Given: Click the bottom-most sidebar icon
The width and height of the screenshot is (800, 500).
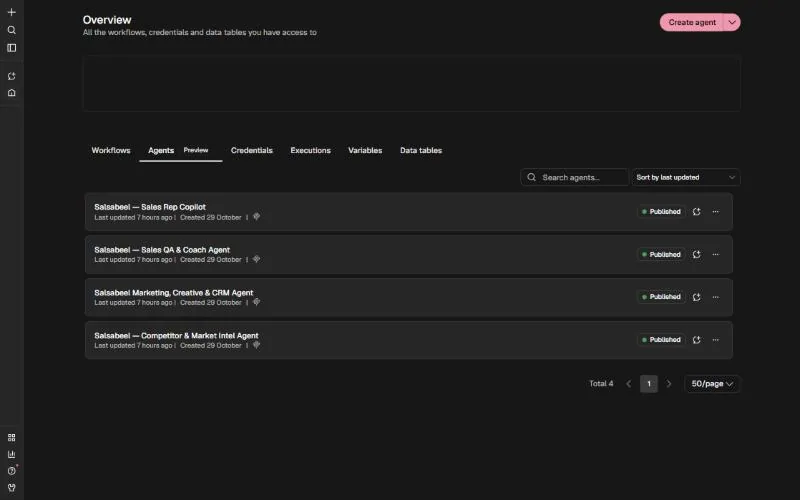Looking at the screenshot, I should (11, 488).
